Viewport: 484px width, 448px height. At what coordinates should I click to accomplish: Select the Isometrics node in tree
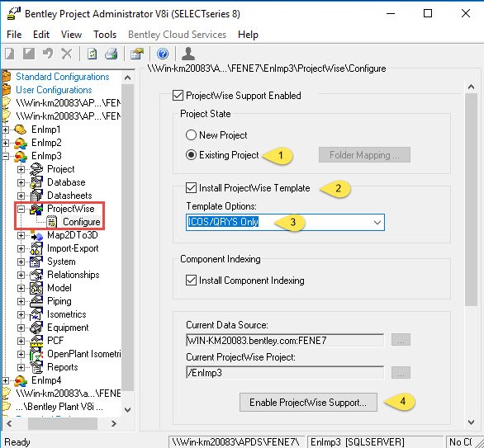click(x=66, y=314)
